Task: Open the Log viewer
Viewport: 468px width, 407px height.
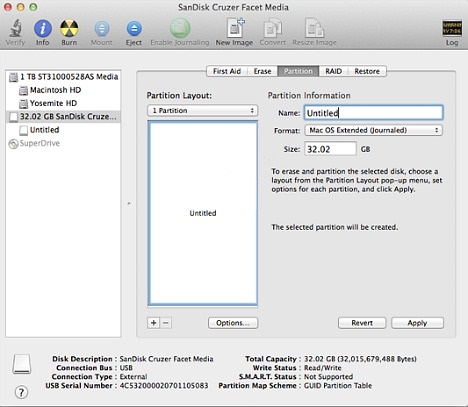Action: (452, 28)
